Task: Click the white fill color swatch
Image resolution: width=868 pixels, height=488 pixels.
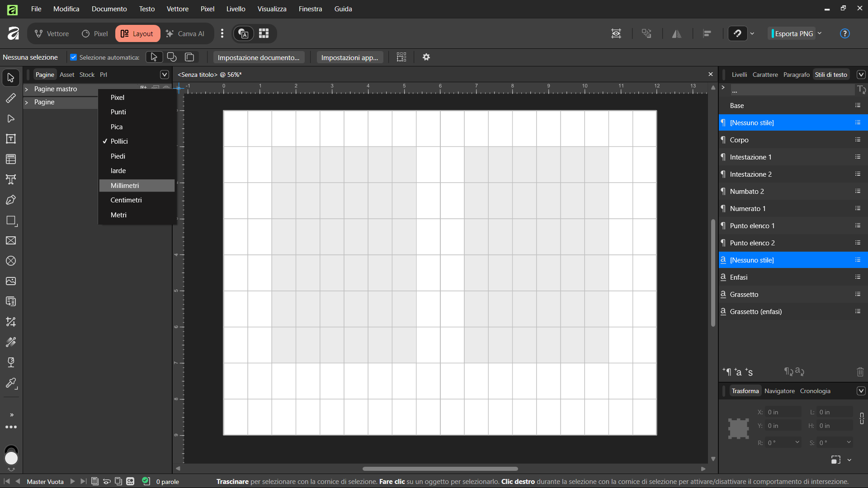Action: (x=11, y=458)
